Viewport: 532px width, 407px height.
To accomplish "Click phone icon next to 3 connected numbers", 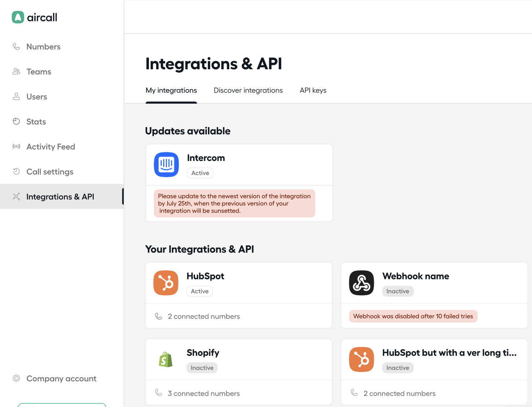I will (x=159, y=393).
